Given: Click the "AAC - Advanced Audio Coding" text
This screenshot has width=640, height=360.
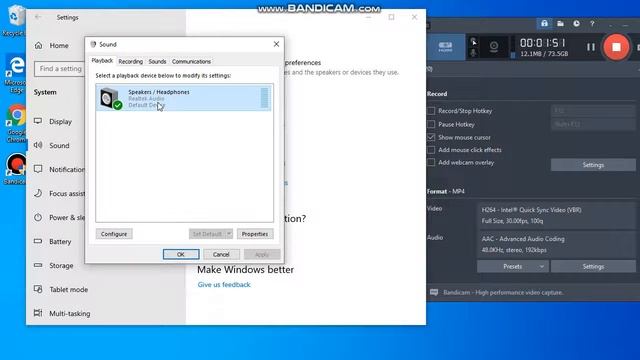Looking at the screenshot, I should (x=523, y=239).
